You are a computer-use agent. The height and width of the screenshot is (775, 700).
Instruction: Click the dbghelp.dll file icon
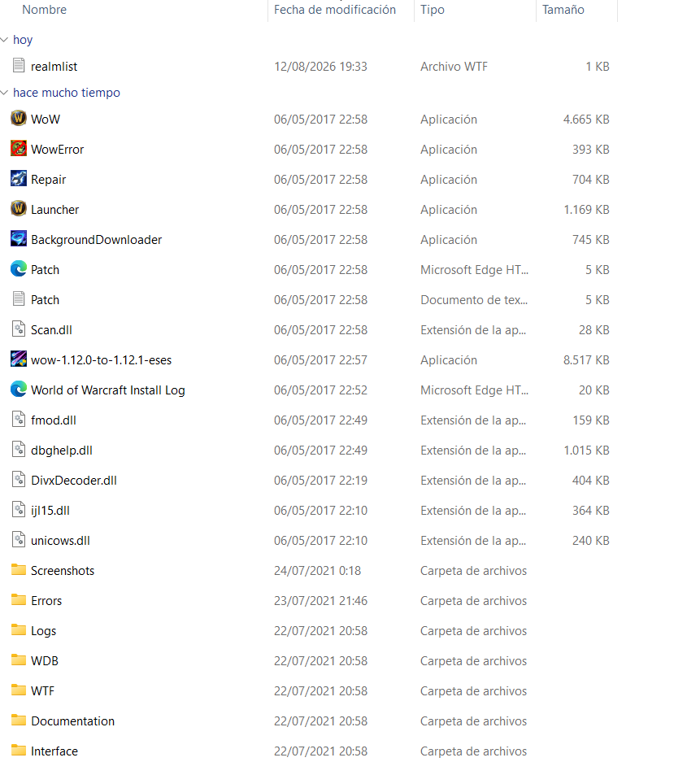coord(18,450)
